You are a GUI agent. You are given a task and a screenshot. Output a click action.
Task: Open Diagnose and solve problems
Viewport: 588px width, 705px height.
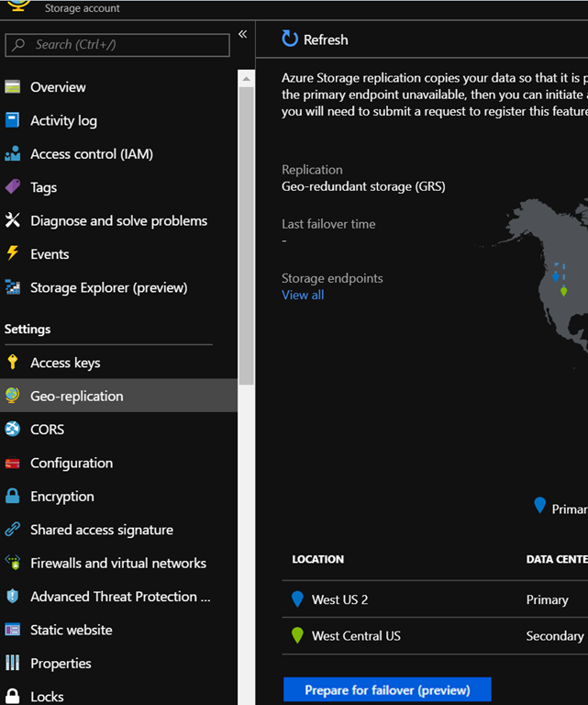coord(118,220)
